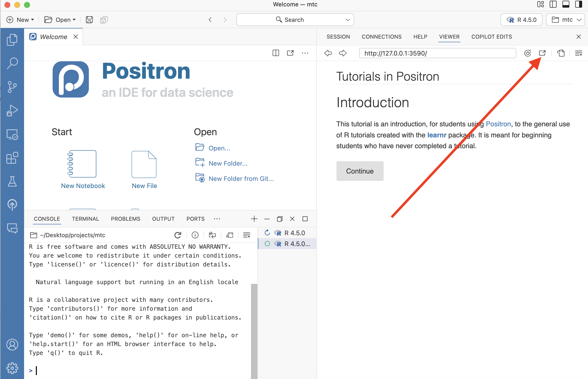Open the mtc folder selector dropdown
Image resolution: width=588 pixels, height=379 pixels.
(x=565, y=20)
